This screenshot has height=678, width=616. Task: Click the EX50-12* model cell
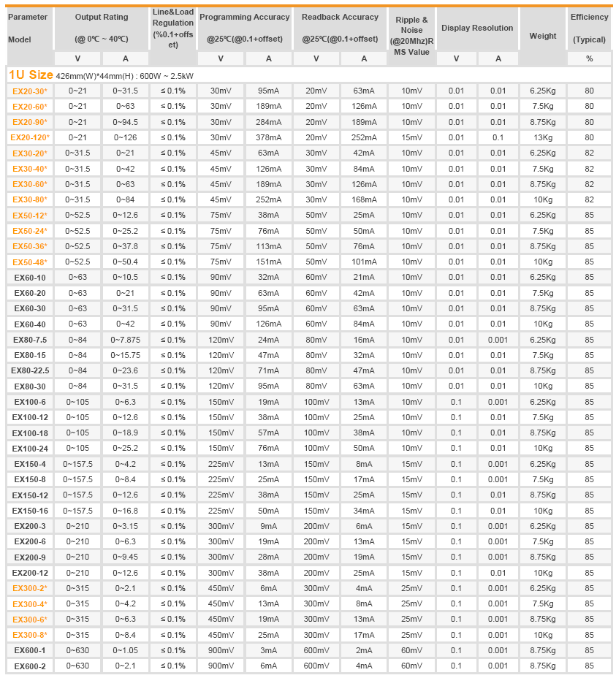pos(30,216)
